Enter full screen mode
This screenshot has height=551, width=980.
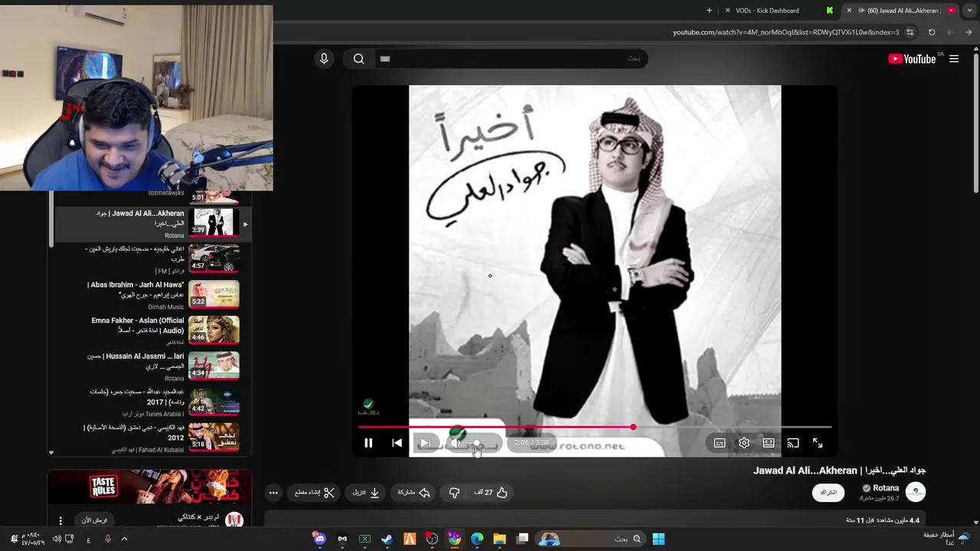tap(818, 443)
